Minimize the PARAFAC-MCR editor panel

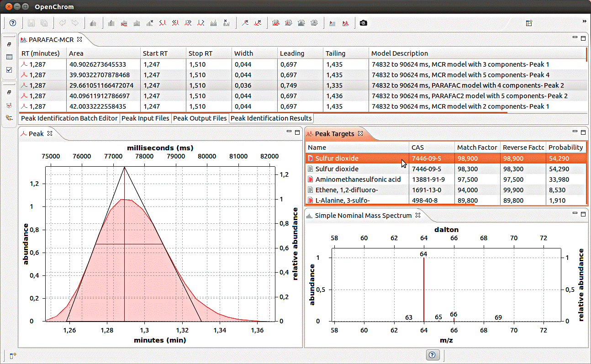575,38
